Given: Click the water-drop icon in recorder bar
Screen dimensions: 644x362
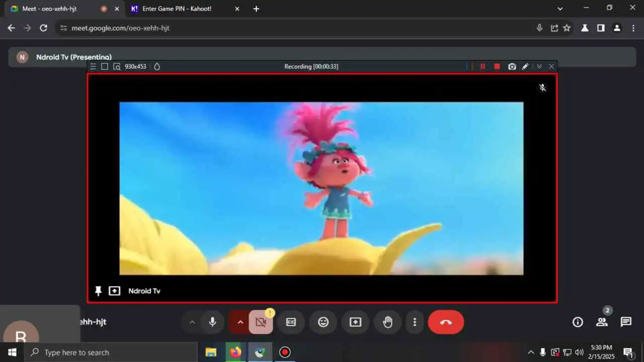Looking at the screenshot, I should [157, 66].
